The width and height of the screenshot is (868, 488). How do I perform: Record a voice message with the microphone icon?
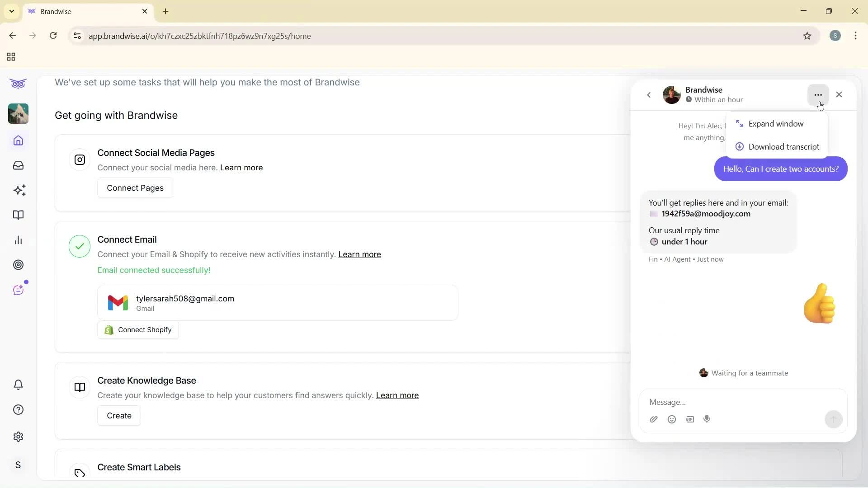click(x=707, y=419)
